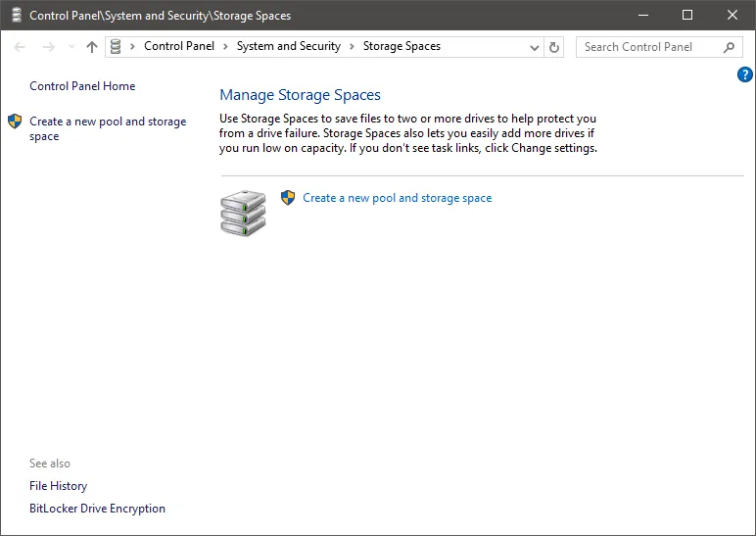The height and width of the screenshot is (536, 756).
Task: Open Control Panel breadcrumb
Action: (x=179, y=46)
